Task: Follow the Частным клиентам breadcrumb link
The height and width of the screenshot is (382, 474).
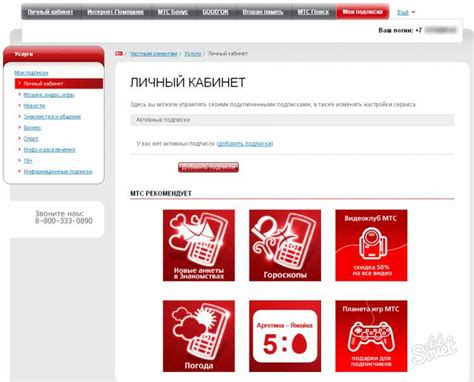Action: [x=153, y=54]
